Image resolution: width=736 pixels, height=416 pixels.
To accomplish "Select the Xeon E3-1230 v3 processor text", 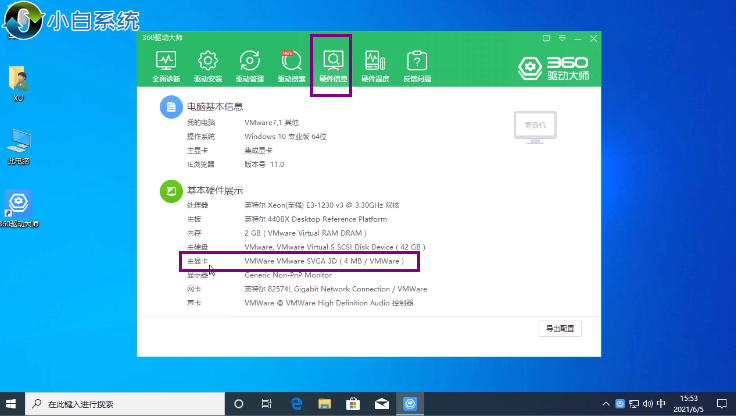I will [x=322, y=205].
